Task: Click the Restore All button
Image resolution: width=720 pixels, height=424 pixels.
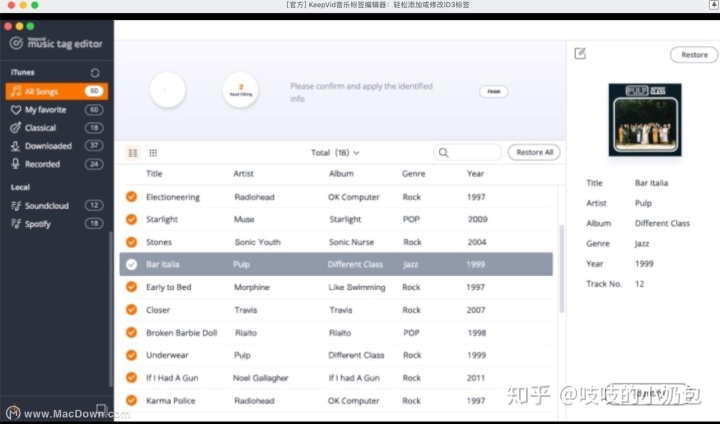Action: click(x=534, y=153)
